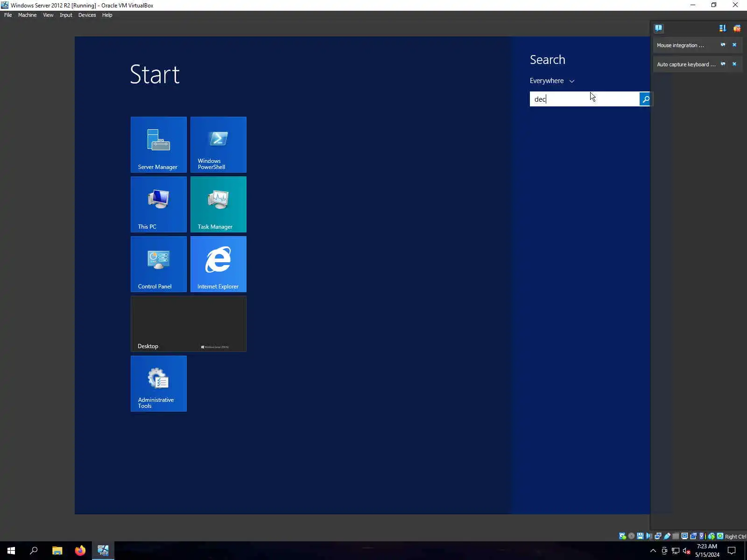This screenshot has width=747, height=560.
Task: Open the Devices menu
Action: [x=87, y=15]
